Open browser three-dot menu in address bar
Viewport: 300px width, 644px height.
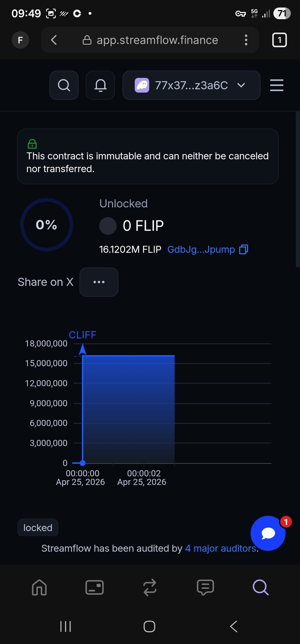(x=246, y=40)
